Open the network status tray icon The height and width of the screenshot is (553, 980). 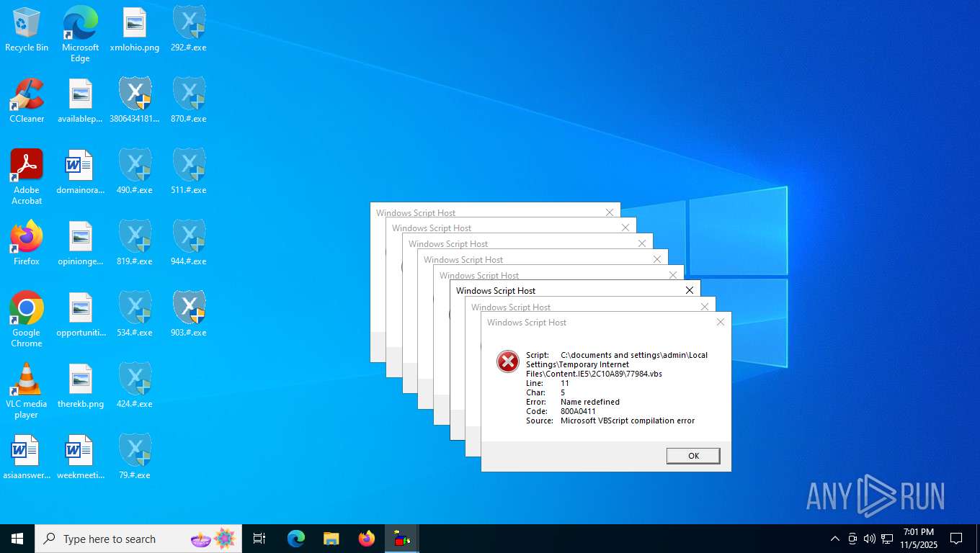click(887, 539)
